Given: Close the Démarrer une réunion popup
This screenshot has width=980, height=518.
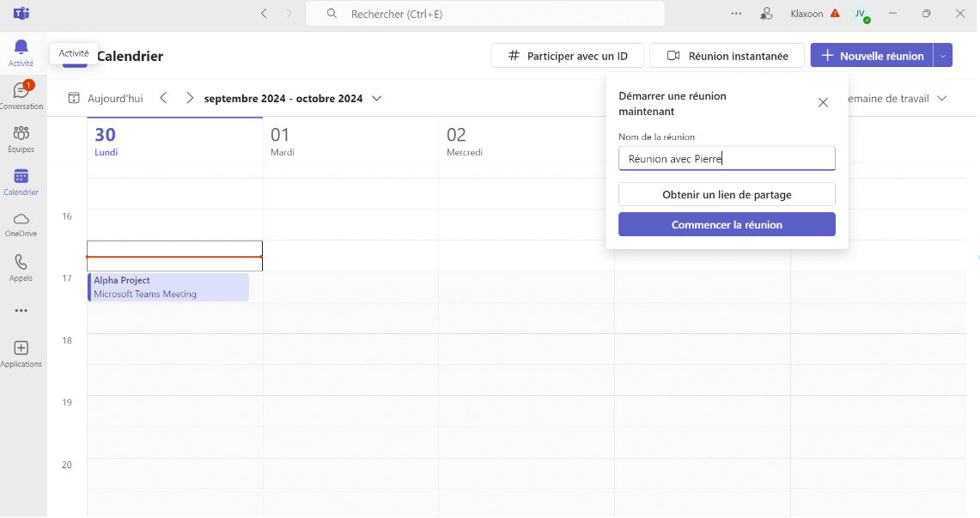Looking at the screenshot, I should tap(823, 102).
